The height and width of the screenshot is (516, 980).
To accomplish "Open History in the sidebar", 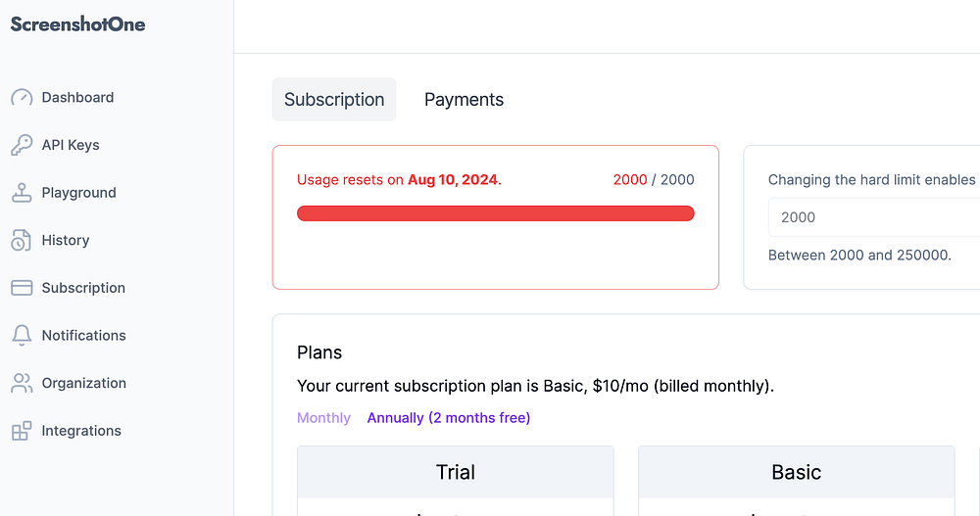I will click(66, 241).
